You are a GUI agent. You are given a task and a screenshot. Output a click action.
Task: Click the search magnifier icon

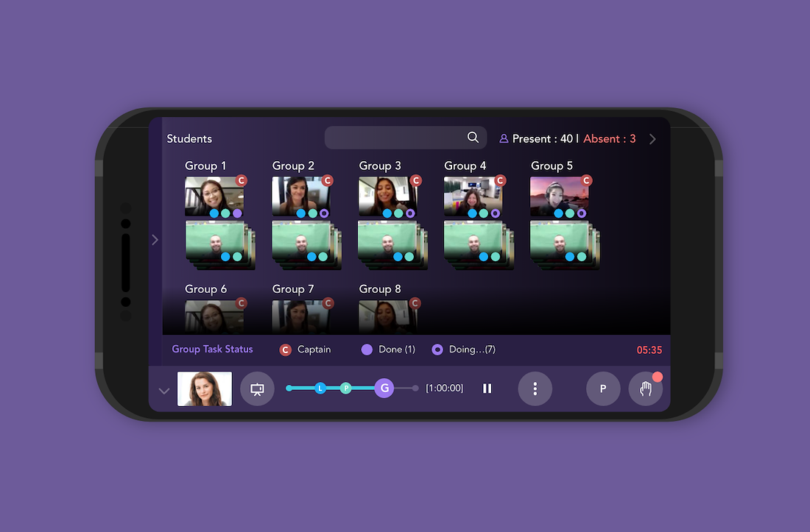click(x=473, y=138)
